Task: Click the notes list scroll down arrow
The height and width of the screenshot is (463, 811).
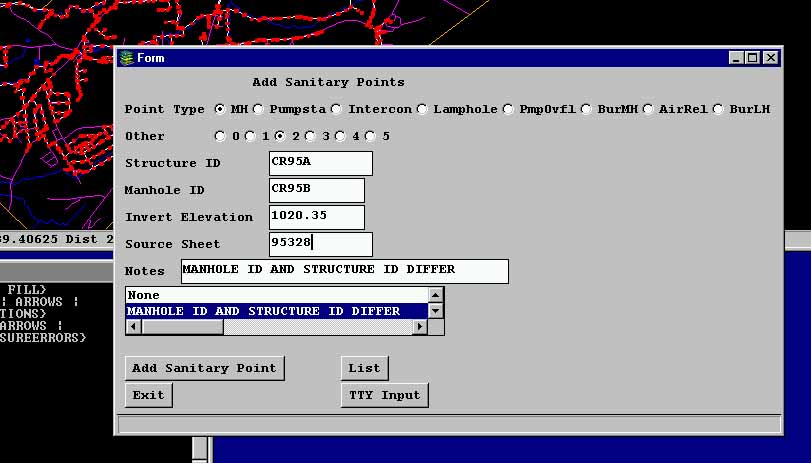Action: tap(435, 311)
